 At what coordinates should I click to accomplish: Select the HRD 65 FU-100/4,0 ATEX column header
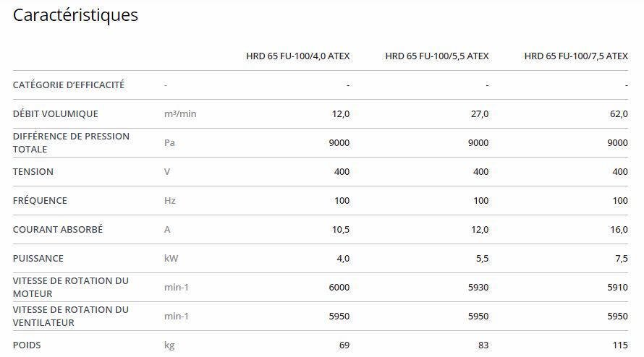[x=297, y=56]
